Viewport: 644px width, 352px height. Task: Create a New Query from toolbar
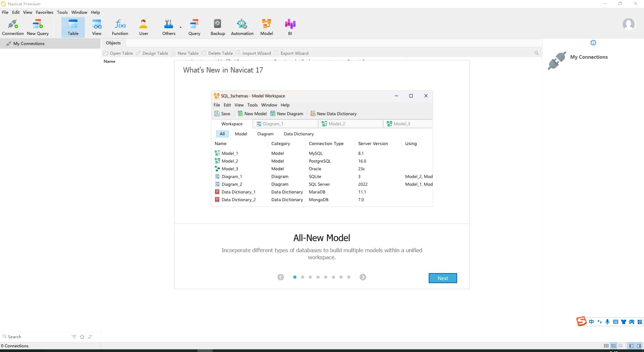tap(38, 27)
